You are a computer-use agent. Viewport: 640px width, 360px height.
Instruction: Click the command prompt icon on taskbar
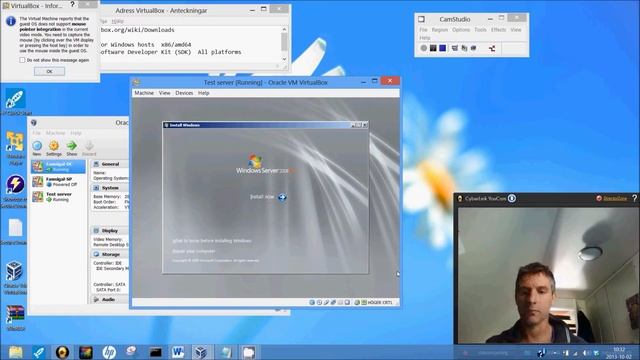[155, 352]
